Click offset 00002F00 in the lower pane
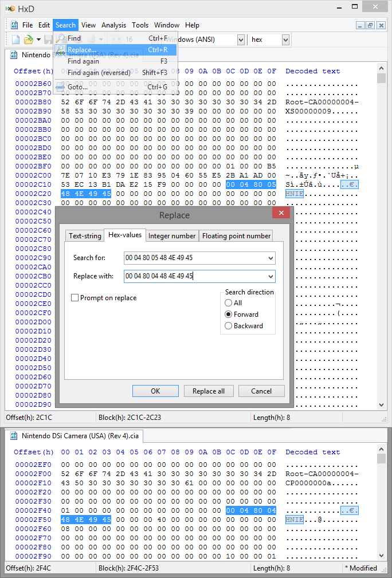 coord(33,473)
